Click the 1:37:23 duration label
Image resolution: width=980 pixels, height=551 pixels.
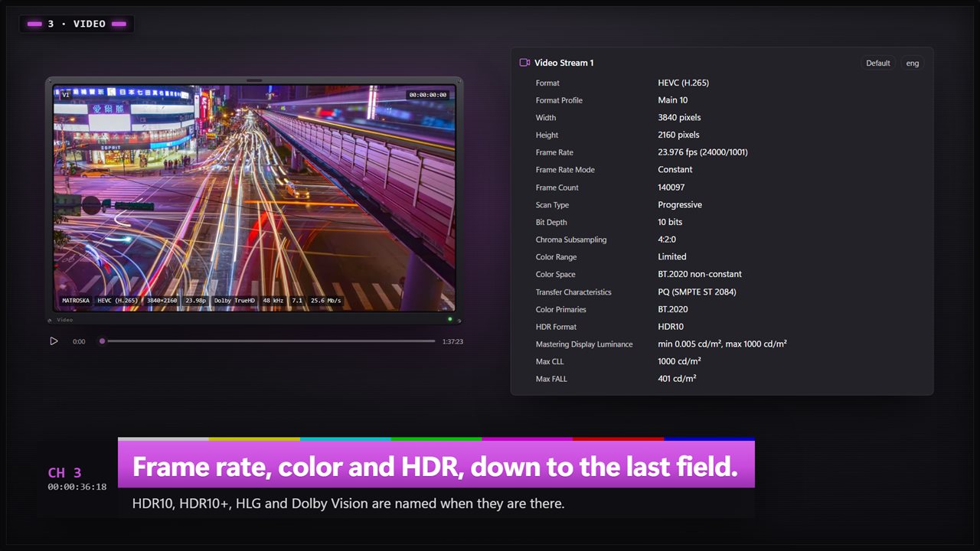(x=452, y=341)
